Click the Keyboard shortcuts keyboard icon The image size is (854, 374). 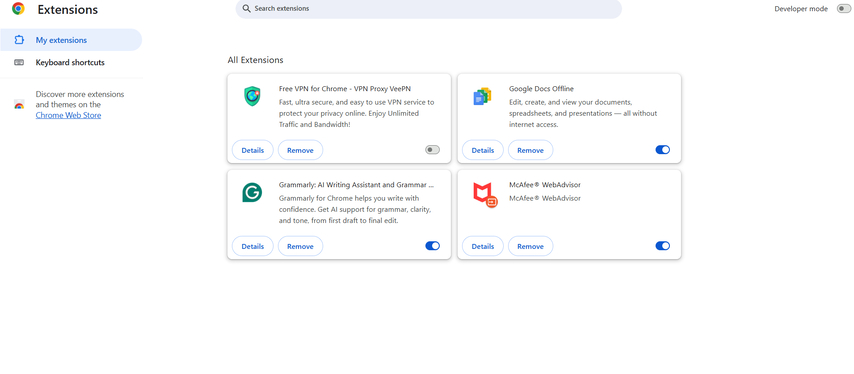[x=19, y=62]
